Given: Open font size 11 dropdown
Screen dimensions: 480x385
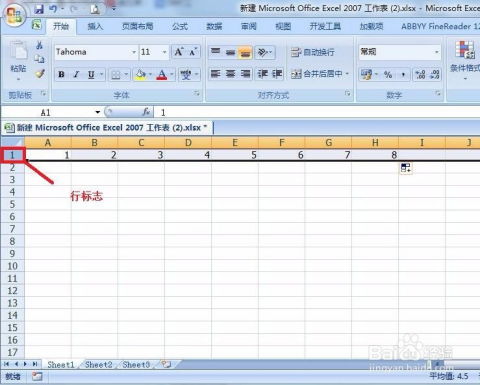Looking at the screenshot, I should pos(164,52).
